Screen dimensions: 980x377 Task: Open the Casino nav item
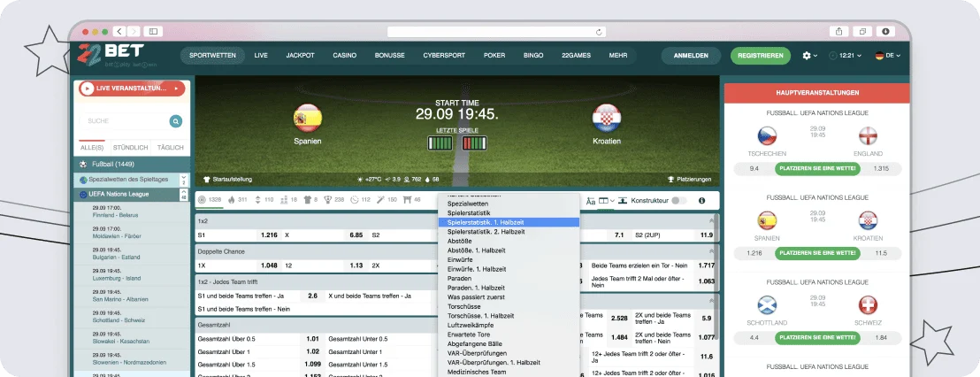tap(344, 56)
